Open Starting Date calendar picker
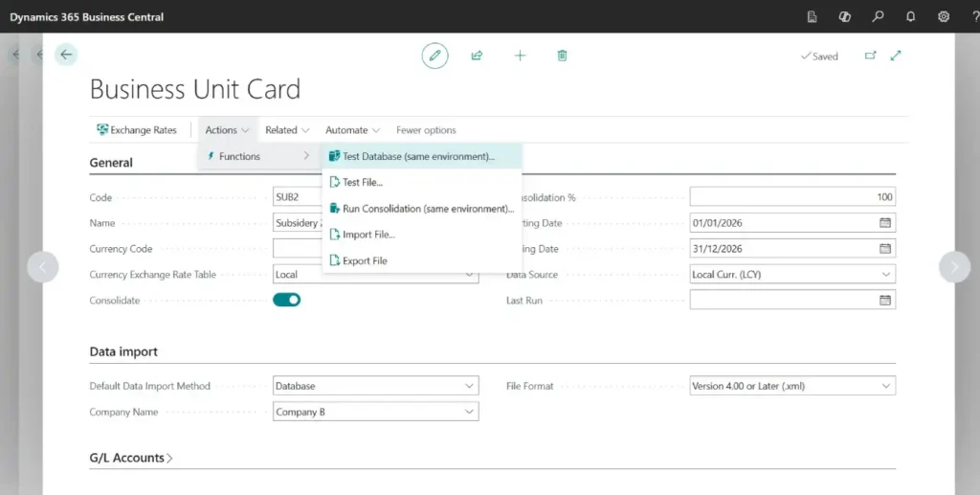 click(885, 222)
